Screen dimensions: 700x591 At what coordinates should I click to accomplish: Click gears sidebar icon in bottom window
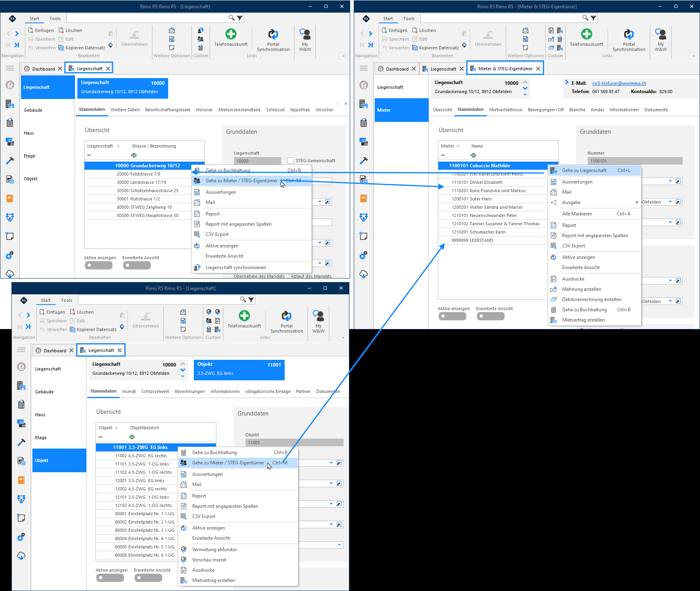click(21, 537)
